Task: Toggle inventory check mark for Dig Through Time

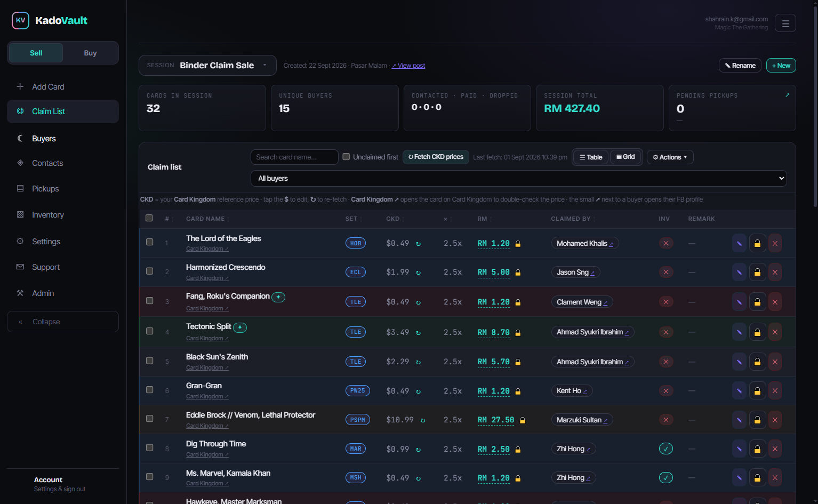Action: (x=665, y=449)
